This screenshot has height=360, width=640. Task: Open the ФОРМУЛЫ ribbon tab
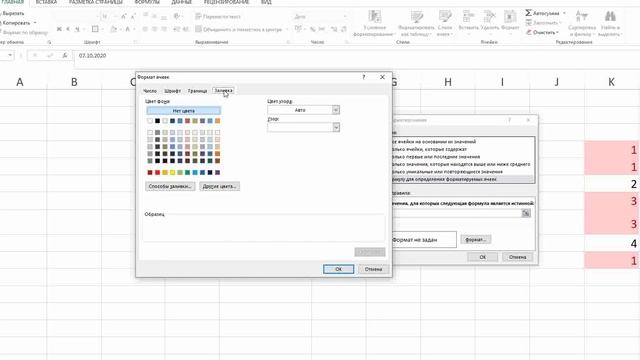click(147, 2)
